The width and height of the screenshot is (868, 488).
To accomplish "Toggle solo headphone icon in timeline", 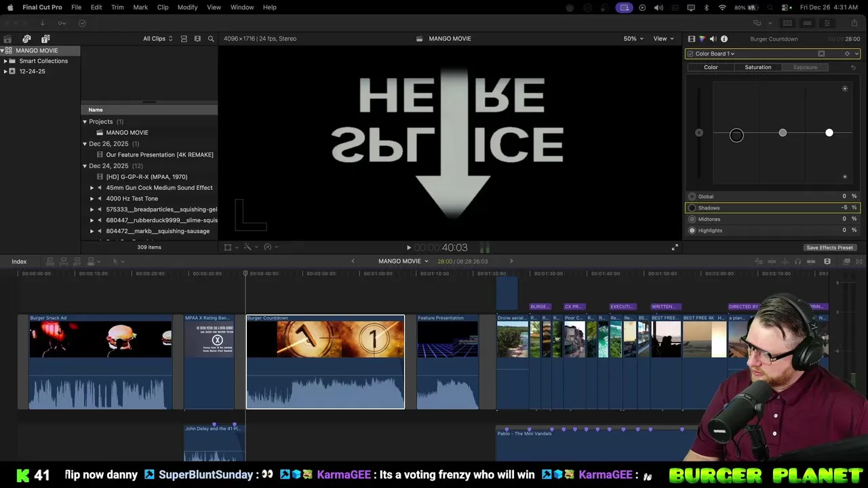I will [x=797, y=261].
